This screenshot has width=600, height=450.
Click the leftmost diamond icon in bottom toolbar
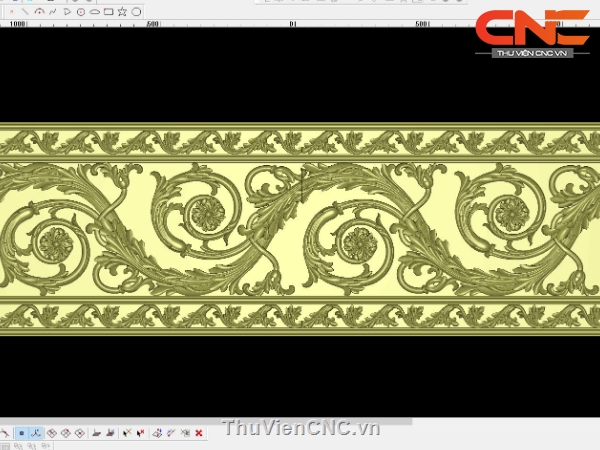[x=51, y=433]
